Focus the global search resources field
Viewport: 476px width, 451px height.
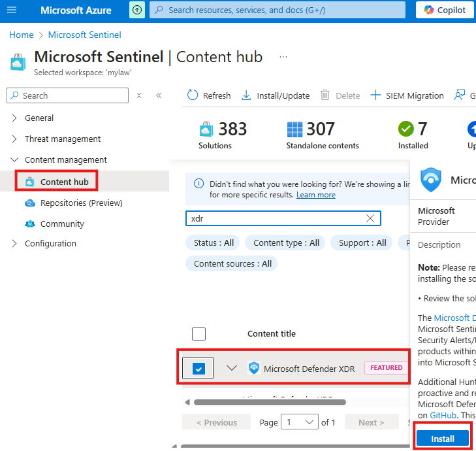[277, 10]
